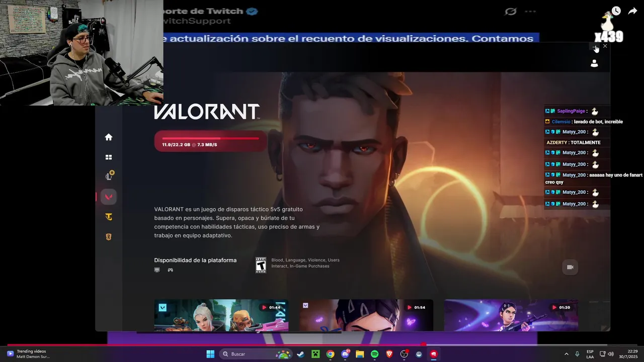The height and width of the screenshot is (362, 644).
Task: Click the microphone icon in system tray
Action: [577, 354]
